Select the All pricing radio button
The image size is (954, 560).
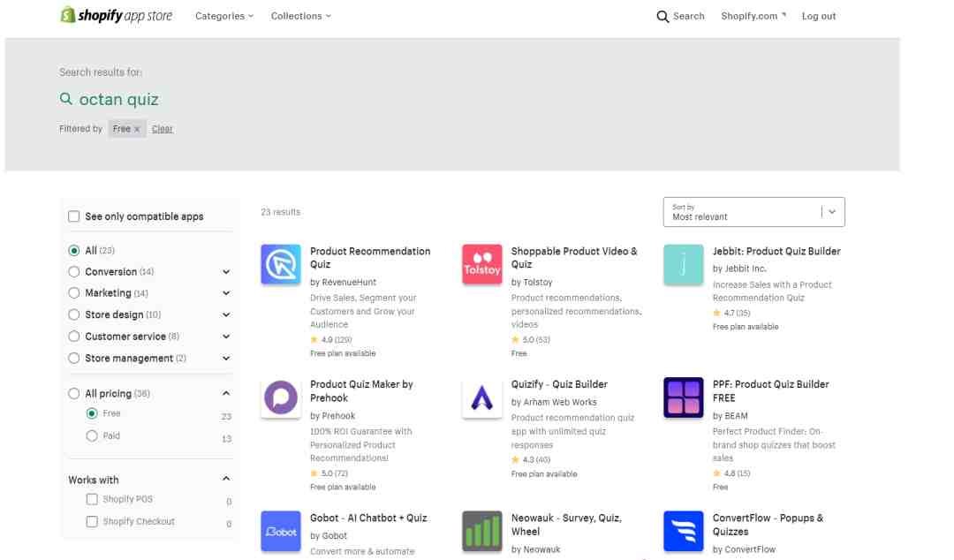coord(73,393)
